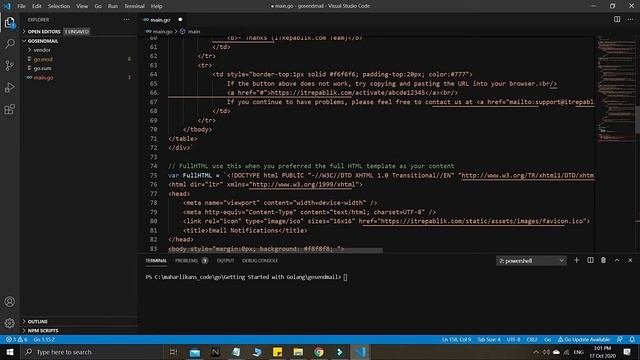Open Sticky Notes on the taskbar
Image resolution: width=640 pixels, height=360 pixels.
click(x=277, y=352)
